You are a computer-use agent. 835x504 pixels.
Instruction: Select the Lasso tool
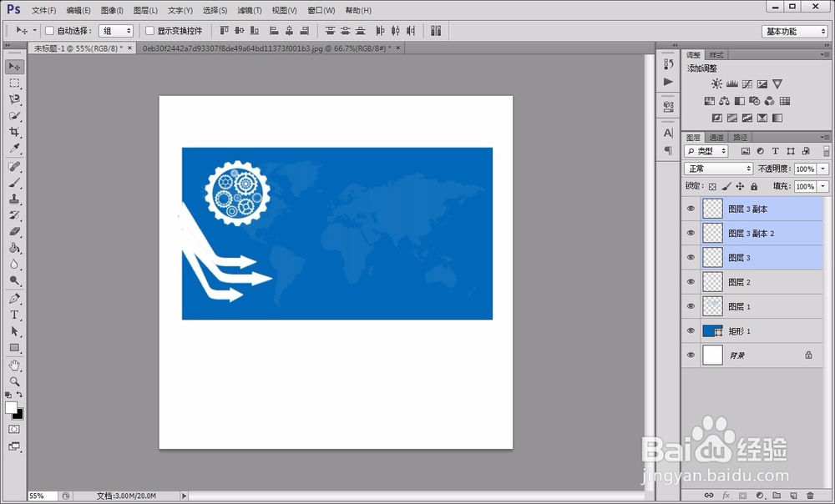(x=14, y=99)
